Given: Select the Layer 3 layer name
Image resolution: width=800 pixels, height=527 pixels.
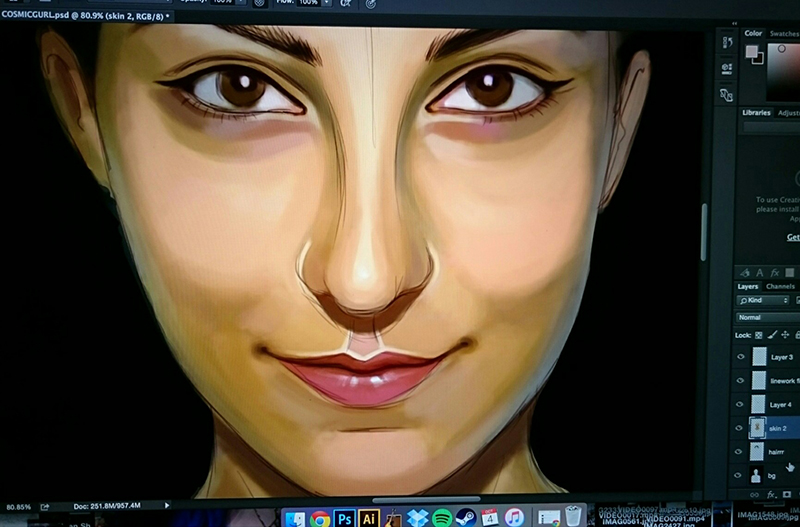Looking at the screenshot, I should pyautogui.click(x=782, y=357).
